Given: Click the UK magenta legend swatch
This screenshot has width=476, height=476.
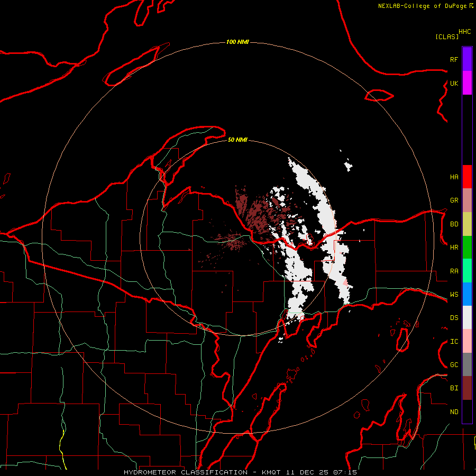Looking at the screenshot, I should [x=467, y=83].
